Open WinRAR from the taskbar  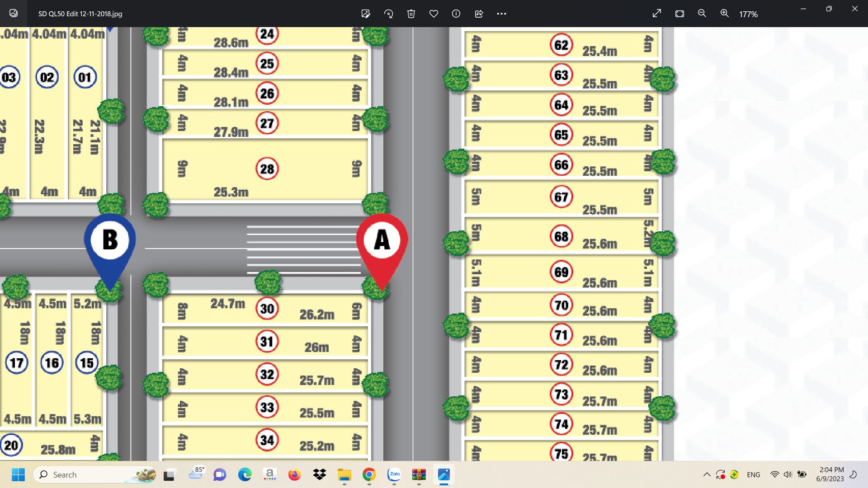pos(419,474)
